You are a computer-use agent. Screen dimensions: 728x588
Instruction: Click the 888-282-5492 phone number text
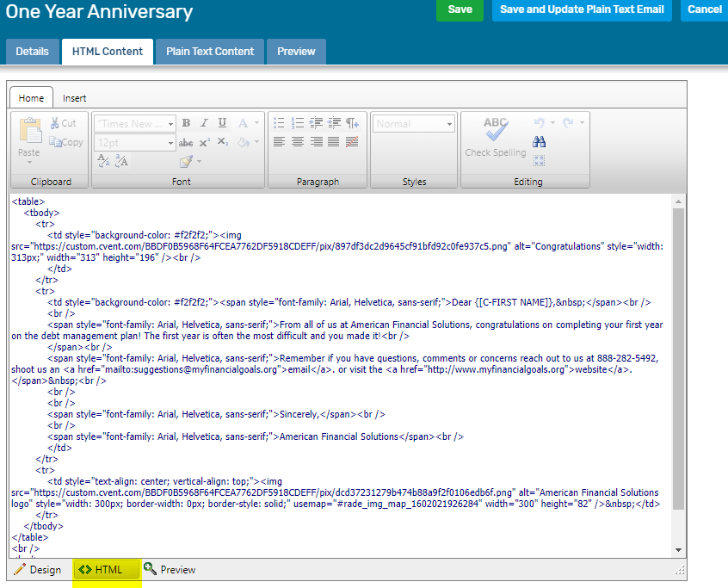[x=627, y=358]
